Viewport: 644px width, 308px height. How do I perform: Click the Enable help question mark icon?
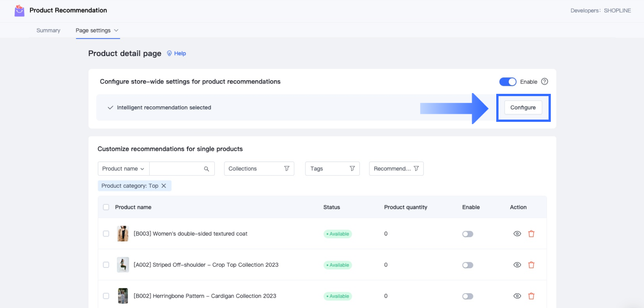pos(544,81)
